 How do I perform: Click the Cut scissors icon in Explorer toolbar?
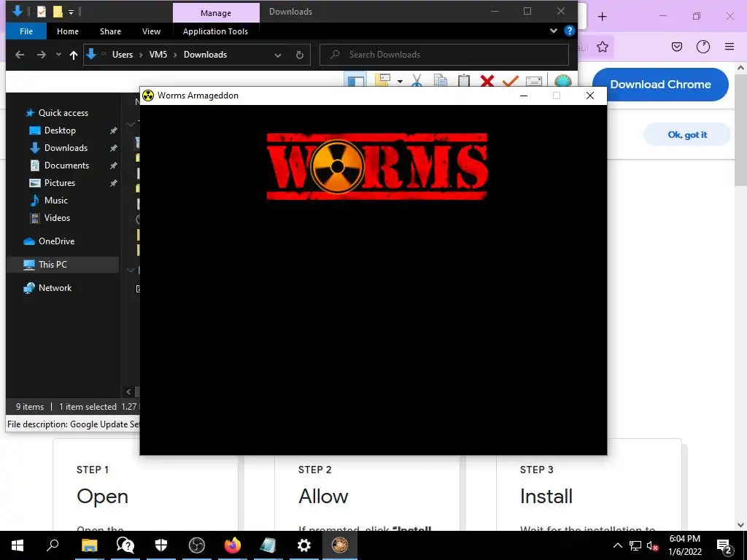click(x=417, y=80)
